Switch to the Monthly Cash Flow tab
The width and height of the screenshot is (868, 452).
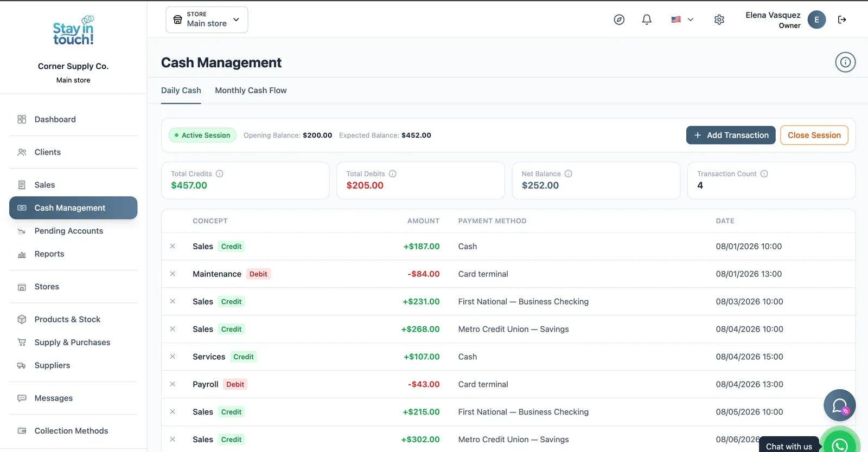pyautogui.click(x=251, y=91)
